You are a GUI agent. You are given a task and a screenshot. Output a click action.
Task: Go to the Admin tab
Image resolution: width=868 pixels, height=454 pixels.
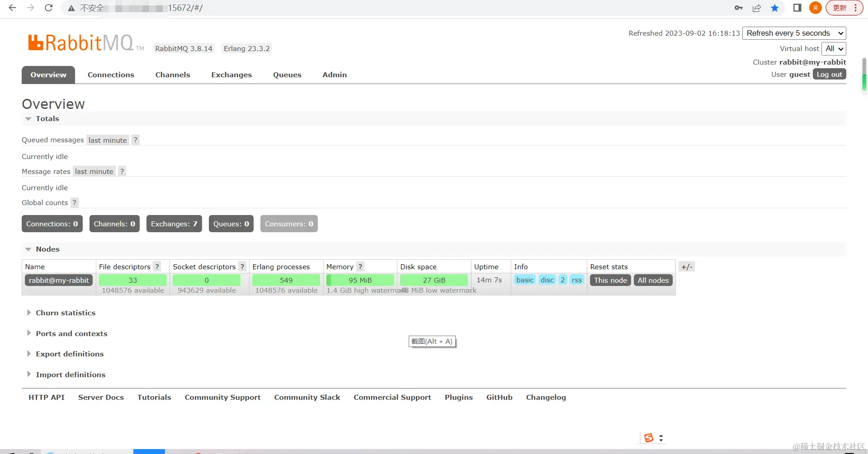pos(335,75)
